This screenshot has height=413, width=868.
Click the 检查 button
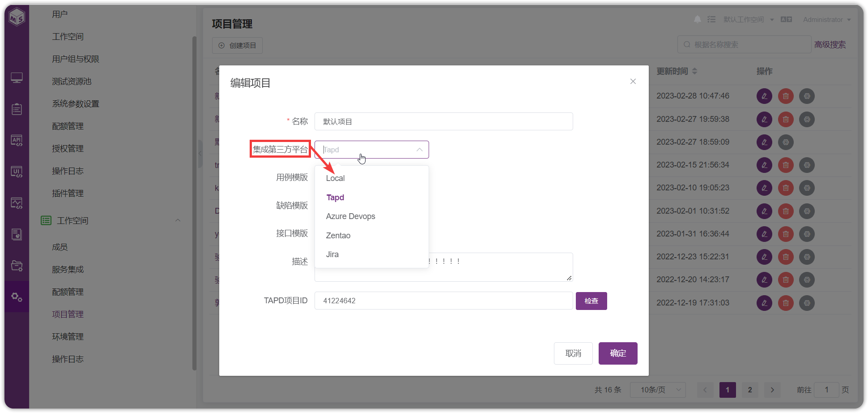(591, 301)
